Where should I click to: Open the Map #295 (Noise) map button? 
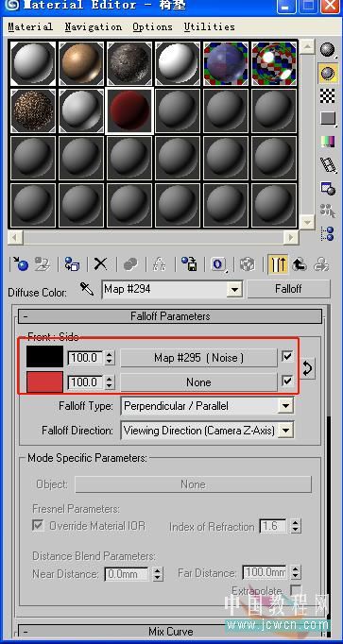[x=198, y=358]
